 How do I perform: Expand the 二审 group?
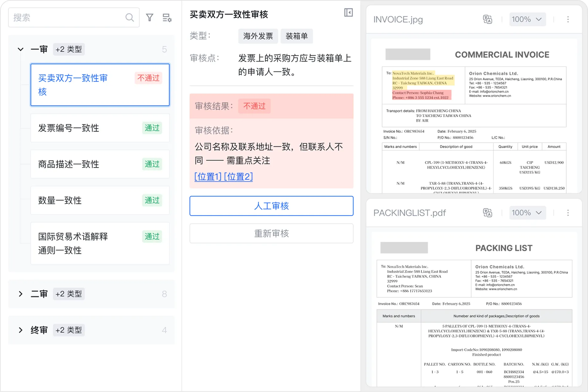pos(21,294)
